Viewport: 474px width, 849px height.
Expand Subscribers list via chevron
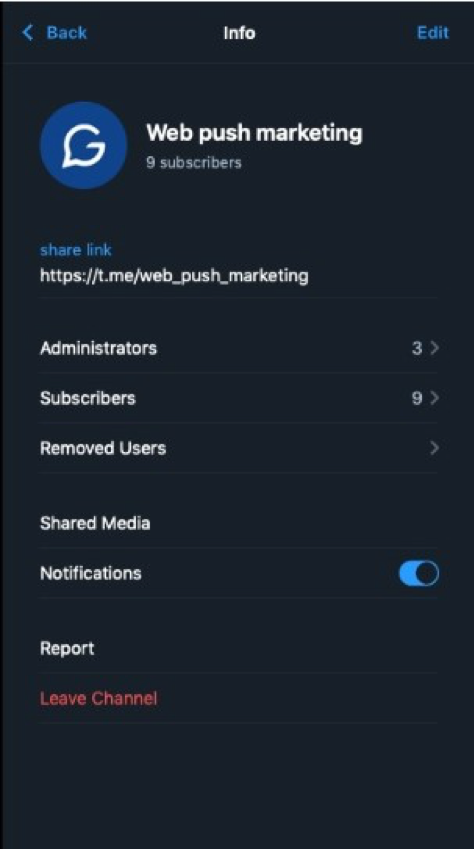(x=434, y=399)
